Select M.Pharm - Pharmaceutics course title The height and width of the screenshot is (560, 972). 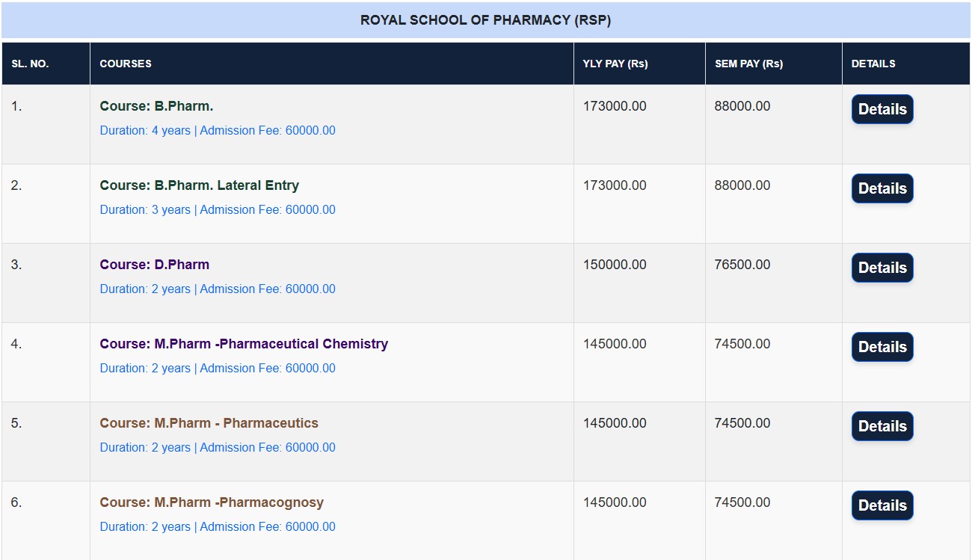click(x=209, y=423)
